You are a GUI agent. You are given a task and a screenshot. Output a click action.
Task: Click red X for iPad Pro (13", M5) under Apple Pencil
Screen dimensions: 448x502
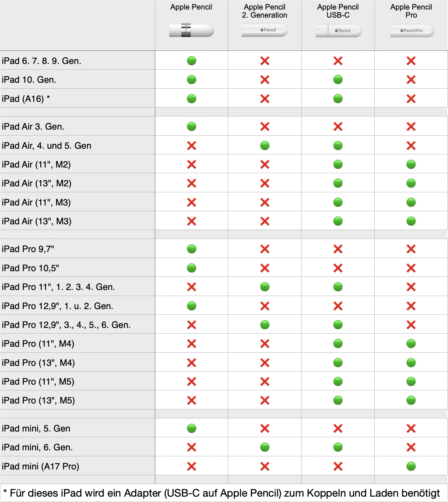192,400
